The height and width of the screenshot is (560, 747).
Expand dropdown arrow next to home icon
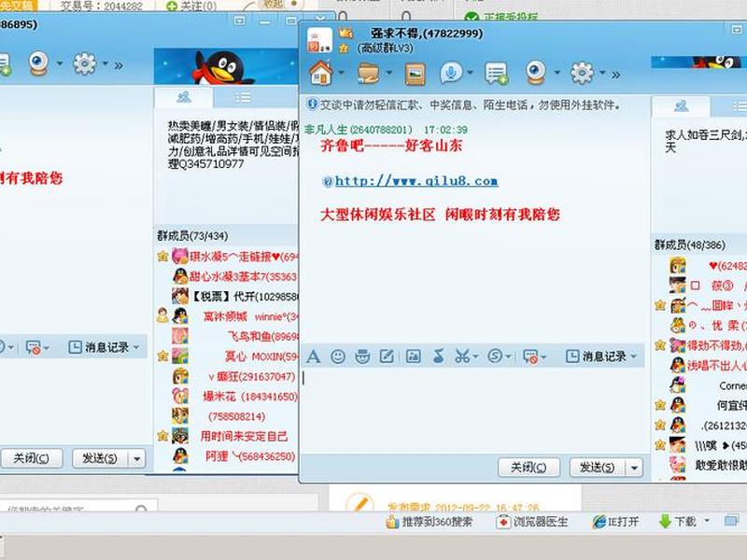341,73
